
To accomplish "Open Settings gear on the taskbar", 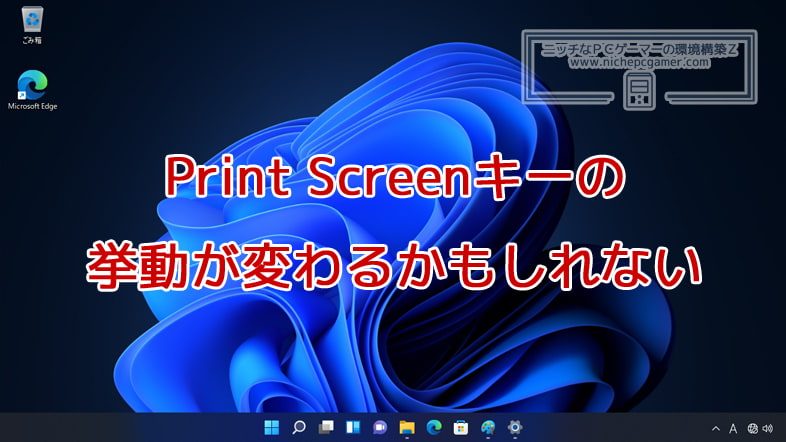I will coord(515,427).
